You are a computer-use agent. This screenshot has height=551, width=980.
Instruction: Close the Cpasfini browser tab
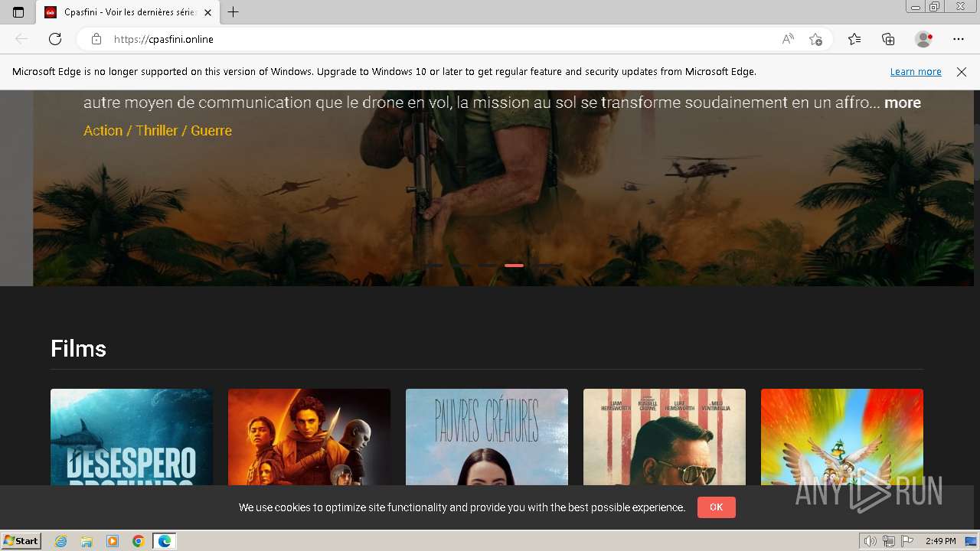tap(207, 12)
